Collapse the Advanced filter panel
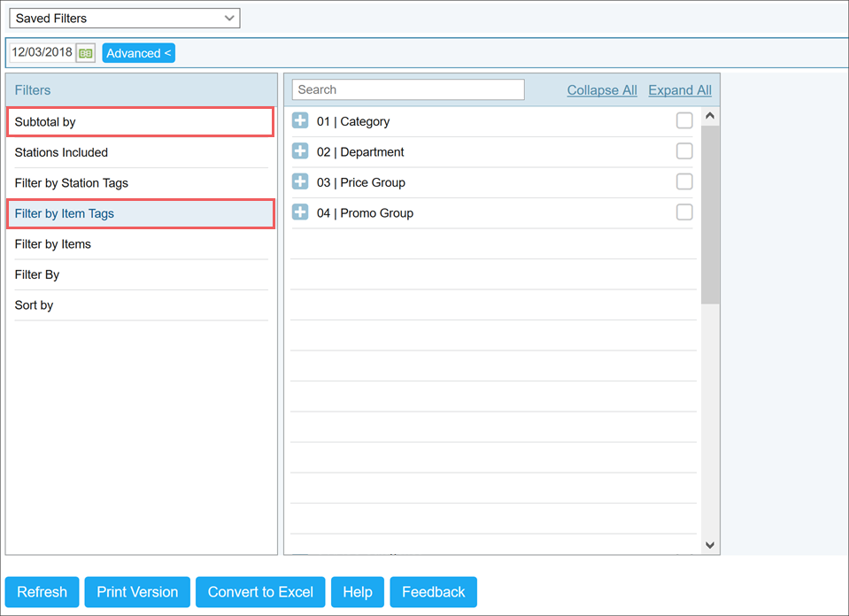The height and width of the screenshot is (616, 849). (x=138, y=52)
